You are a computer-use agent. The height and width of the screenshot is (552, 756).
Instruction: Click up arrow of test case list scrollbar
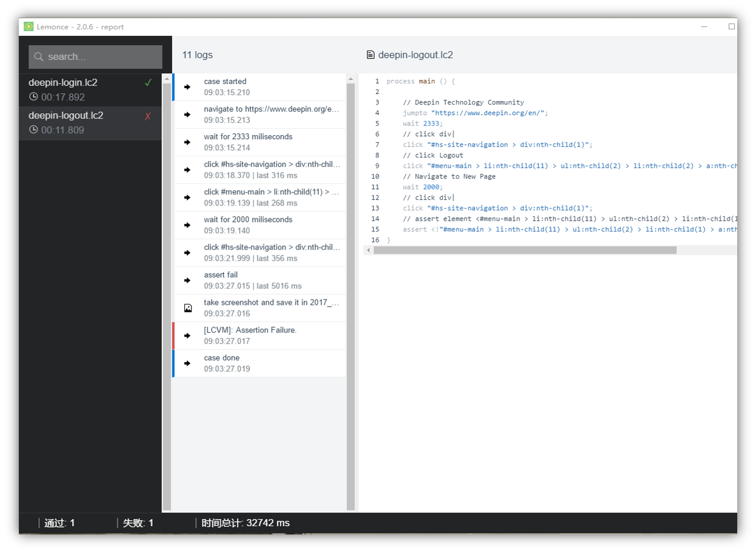(x=167, y=79)
